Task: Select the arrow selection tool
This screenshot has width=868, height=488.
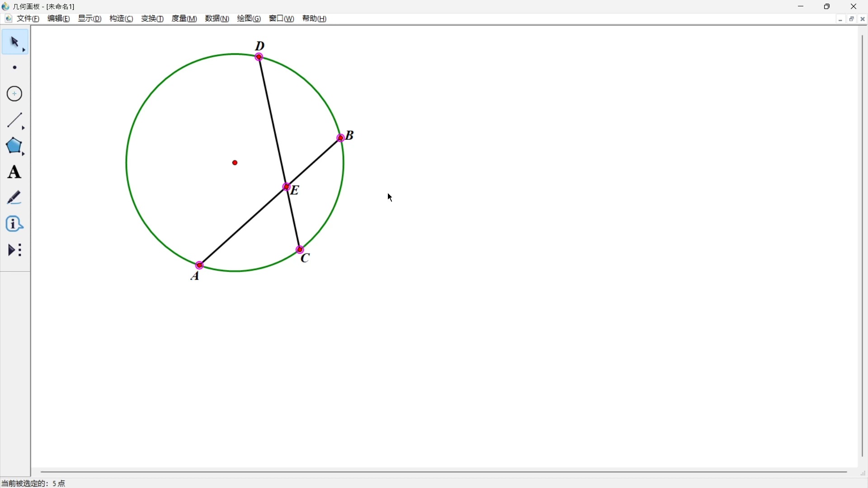Action: 15,42
